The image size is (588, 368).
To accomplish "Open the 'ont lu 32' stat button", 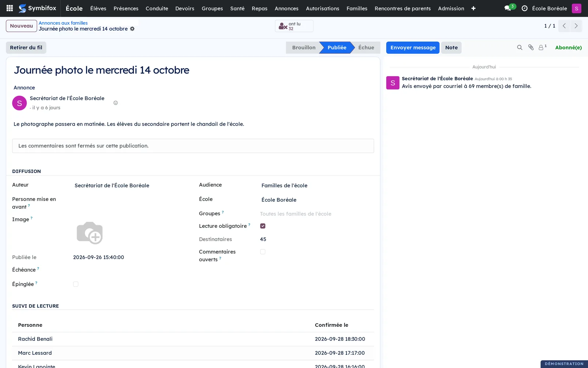I will pos(294,26).
